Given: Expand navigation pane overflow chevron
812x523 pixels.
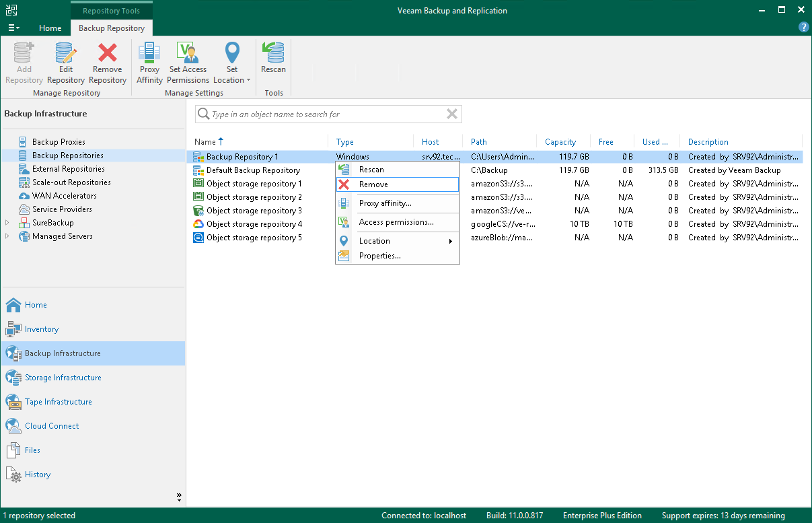Looking at the screenshot, I should (179, 497).
